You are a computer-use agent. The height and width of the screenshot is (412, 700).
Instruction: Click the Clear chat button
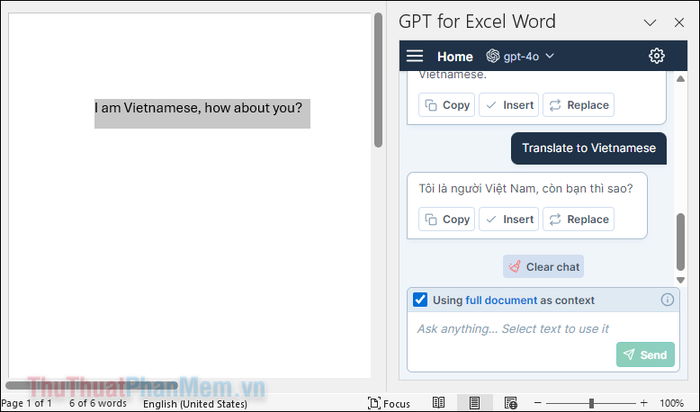click(x=543, y=266)
